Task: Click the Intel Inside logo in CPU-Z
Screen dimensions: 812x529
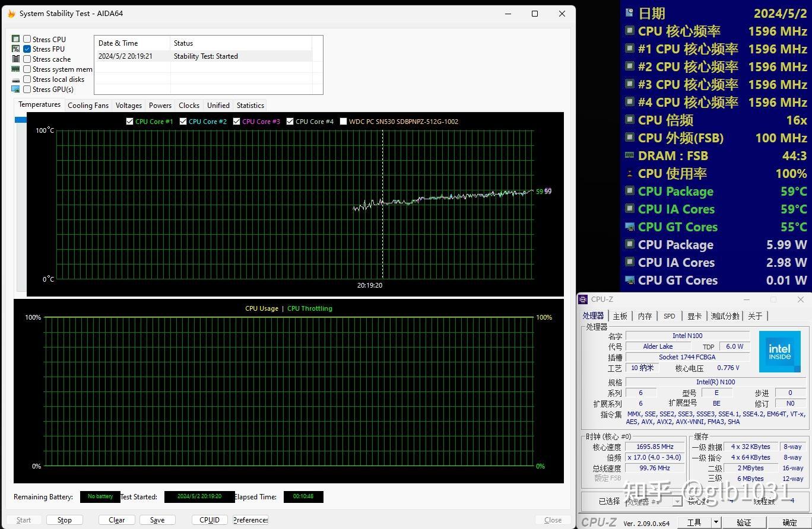Action: tap(779, 352)
